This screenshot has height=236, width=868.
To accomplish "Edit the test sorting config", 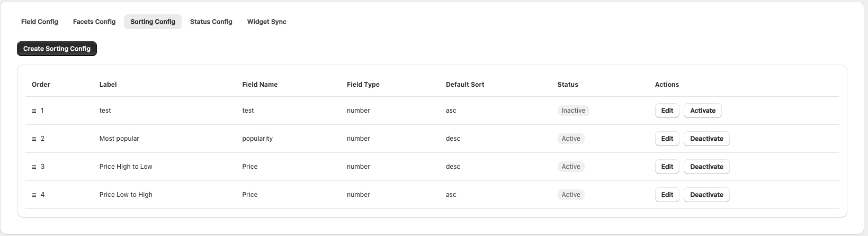I will tap(667, 111).
